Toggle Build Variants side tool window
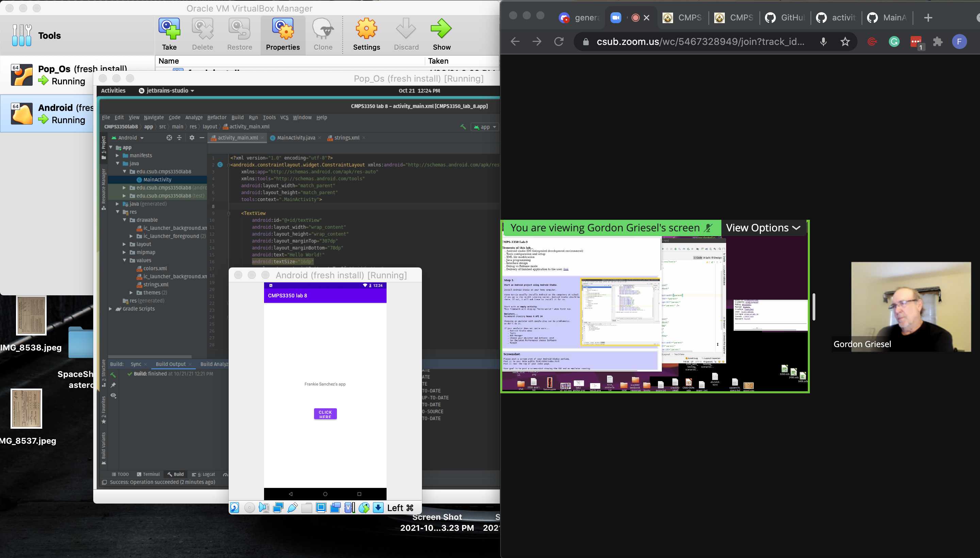This screenshot has height=558, width=980. (103, 448)
